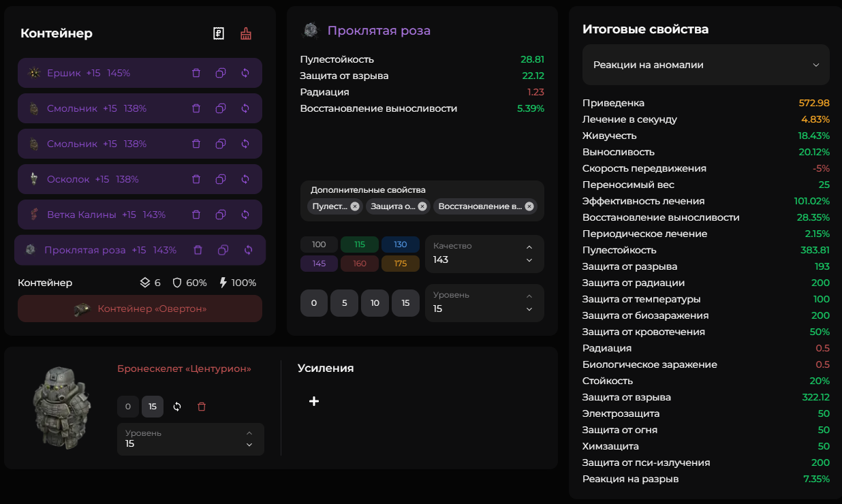
Task: Duplicate the Осколок artifact
Action: 221,179
